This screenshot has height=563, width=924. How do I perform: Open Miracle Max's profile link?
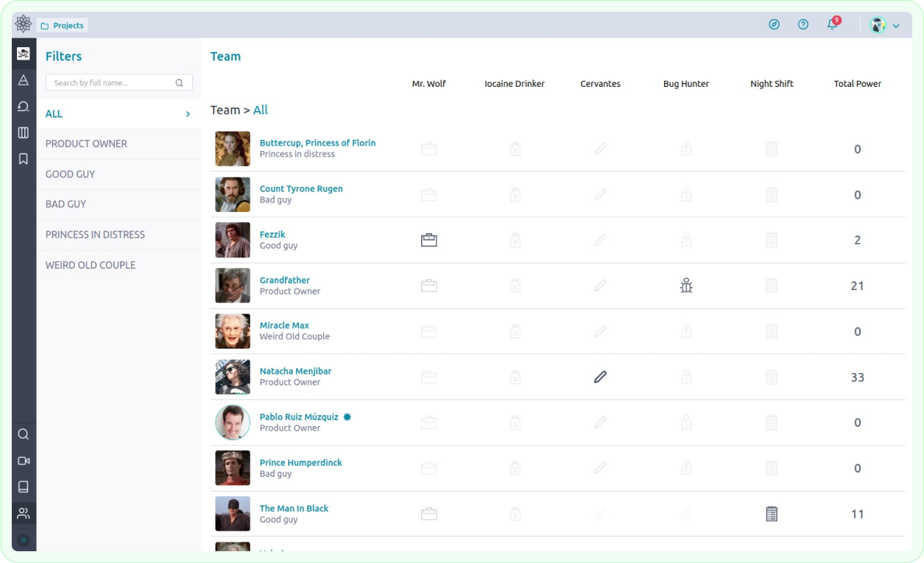coord(284,325)
